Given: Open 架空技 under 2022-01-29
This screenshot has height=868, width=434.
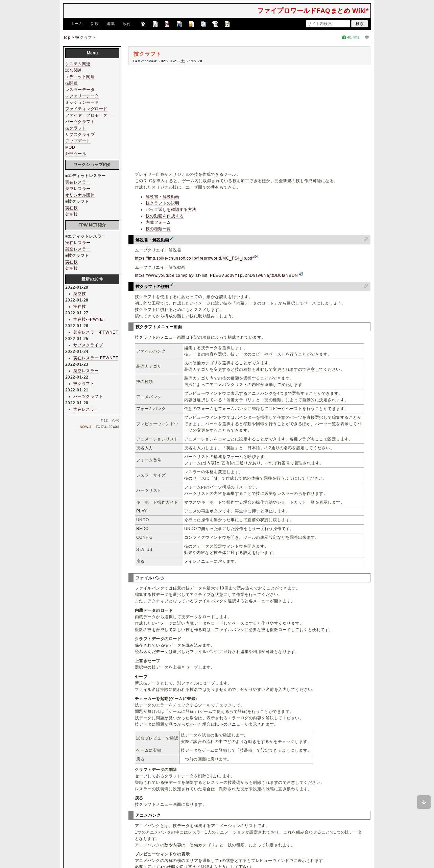Looking at the screenshot, I should coord(79,294).
